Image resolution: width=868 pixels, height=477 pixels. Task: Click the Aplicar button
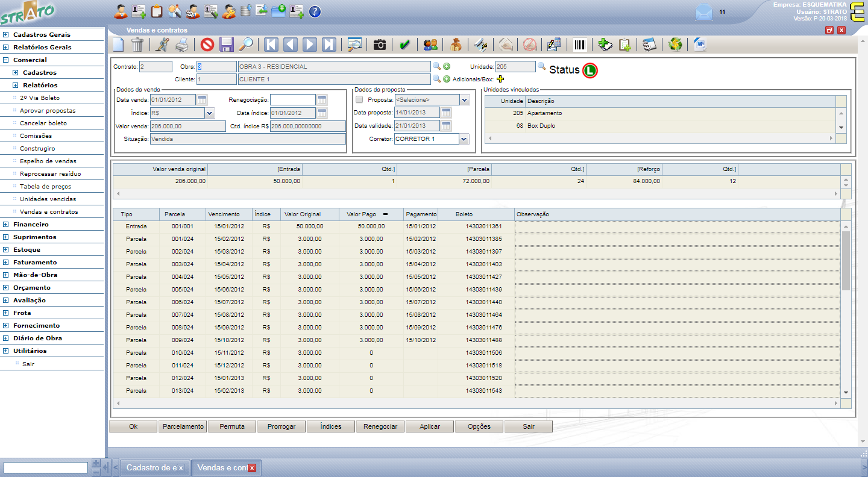pyautogui.click(x=430, y=426)
